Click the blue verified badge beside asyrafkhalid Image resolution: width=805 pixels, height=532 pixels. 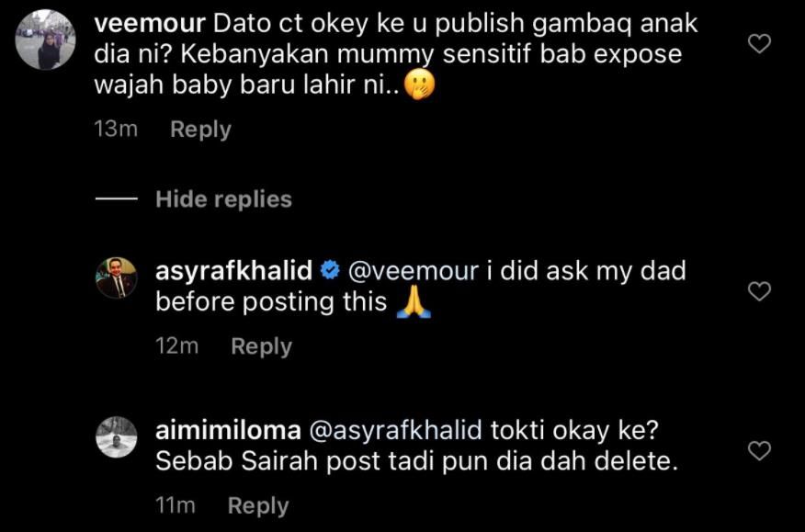click(330, 271)
